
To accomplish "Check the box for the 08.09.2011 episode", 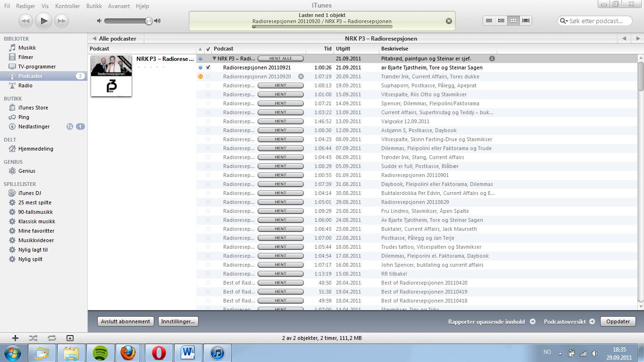I will tap(208, 139).
